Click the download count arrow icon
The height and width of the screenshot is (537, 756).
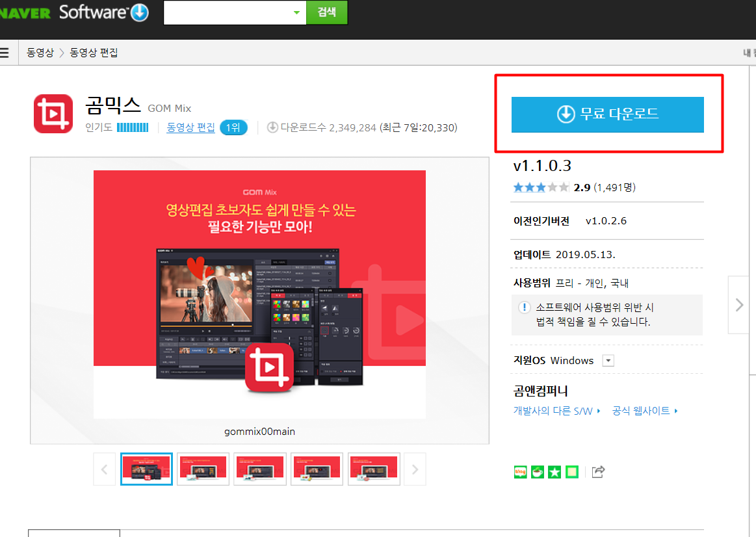[272, 127]
